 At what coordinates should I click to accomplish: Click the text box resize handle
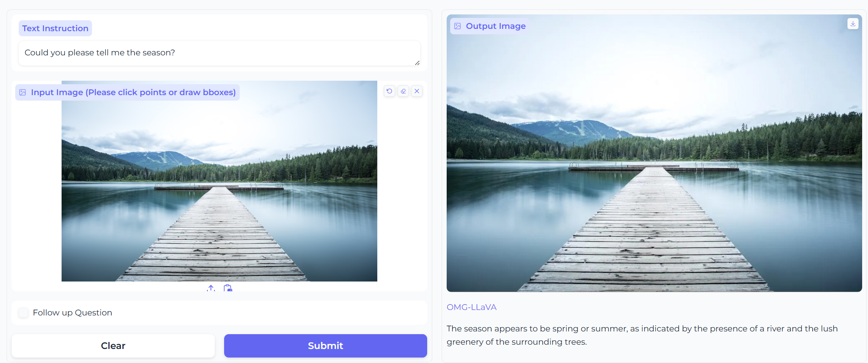(x=417, y=63)
